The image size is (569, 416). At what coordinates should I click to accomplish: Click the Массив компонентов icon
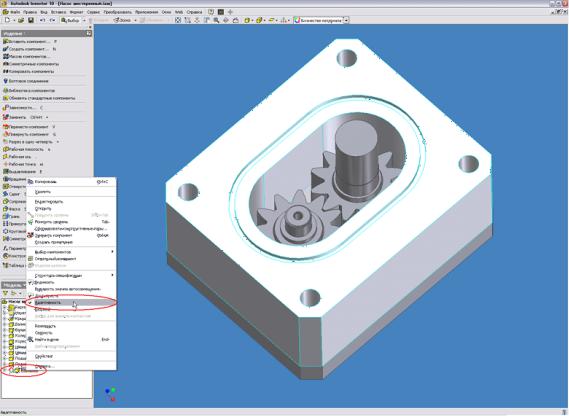[x=5, y=56]
